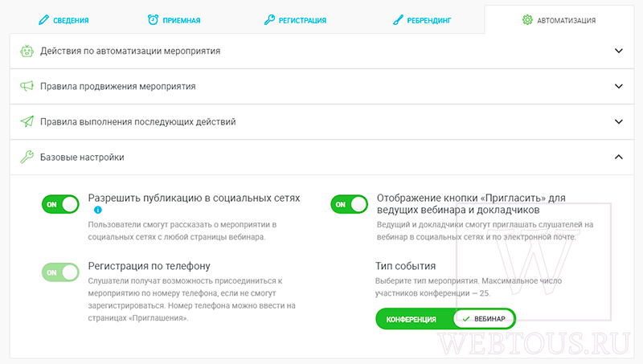Viewport: 643px width, 364px height.
Task: Click the key icon beside Регистрация
Action: tap(269, 19)
